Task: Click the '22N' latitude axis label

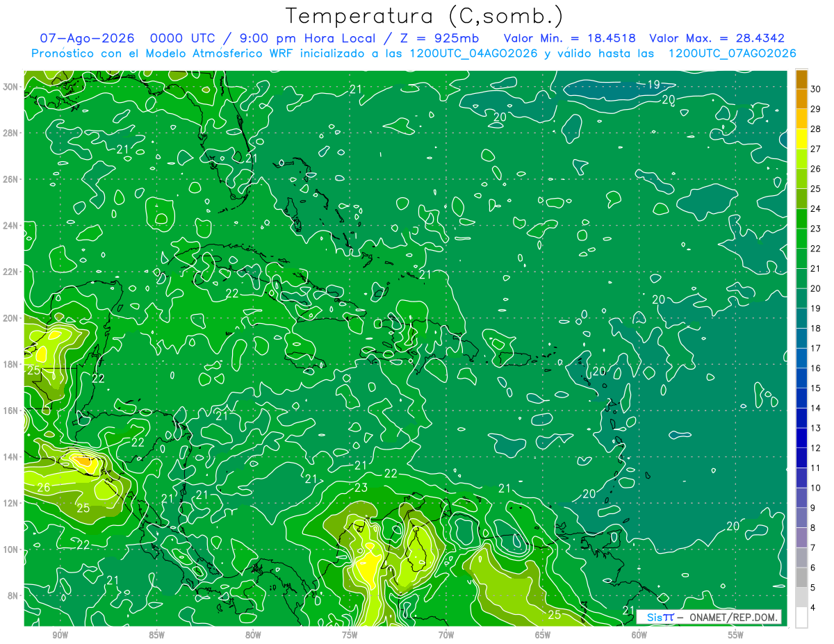Action: click(10, 272)
